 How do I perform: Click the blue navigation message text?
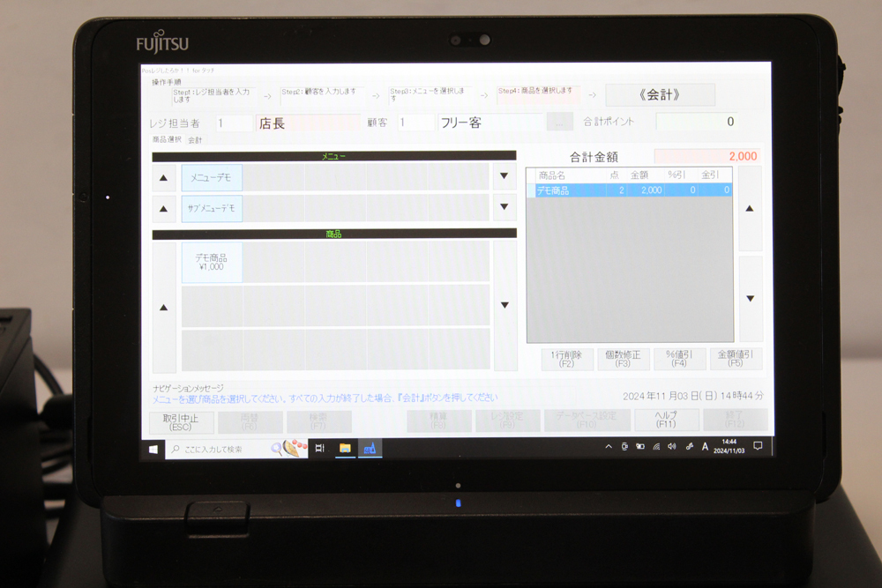coord(325,398)
